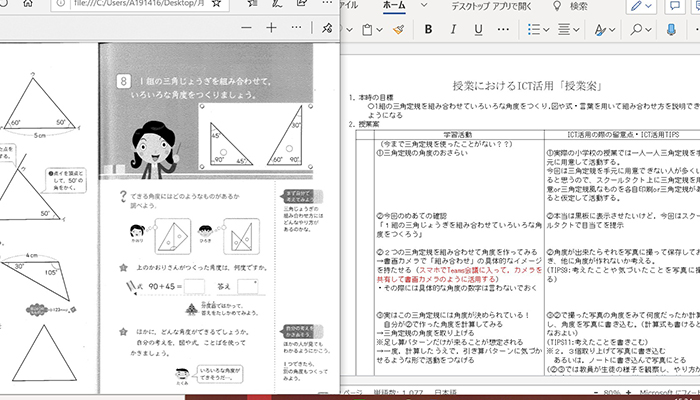Expand the paste options arrow
Viewport: 700px width, 400px height.
[x=379, y=30]
